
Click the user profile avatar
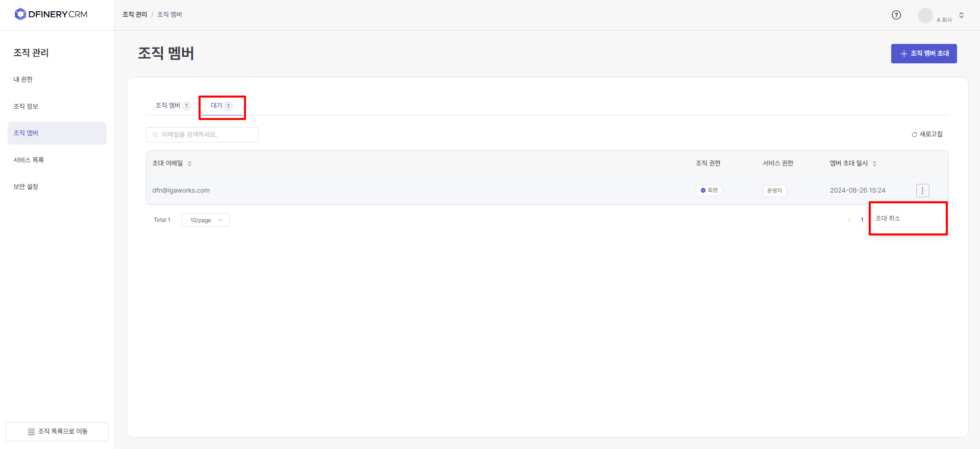coord(925,15)
